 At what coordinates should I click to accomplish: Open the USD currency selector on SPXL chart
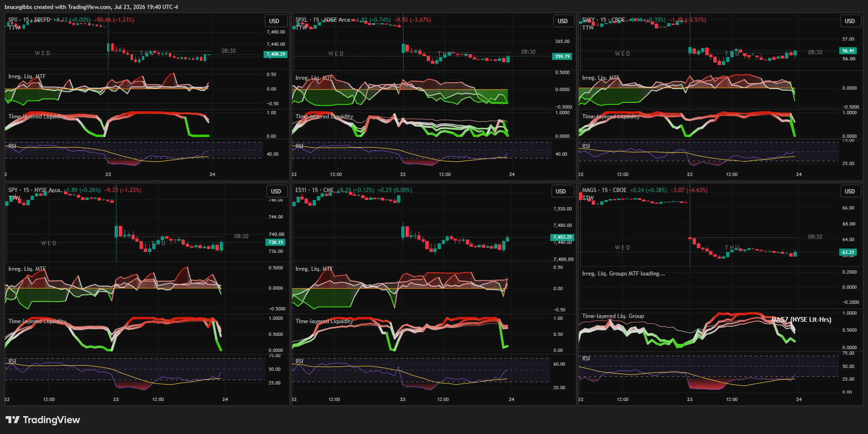coord(562,21)
